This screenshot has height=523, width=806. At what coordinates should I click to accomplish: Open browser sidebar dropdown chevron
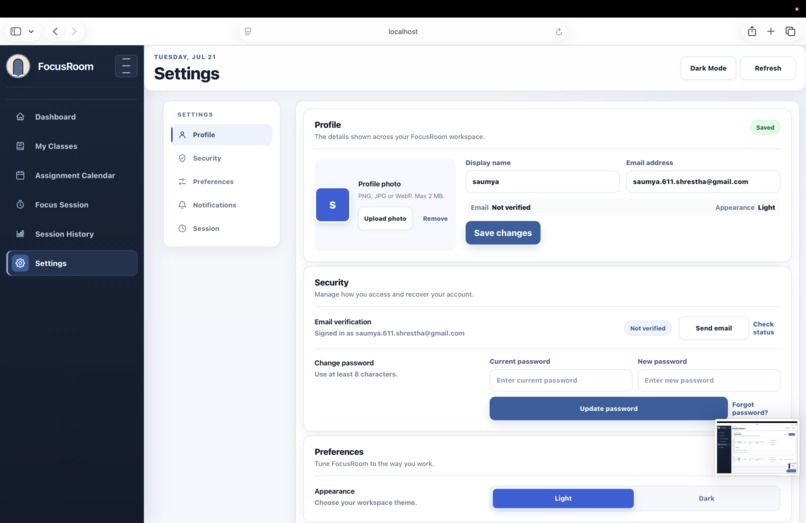pos(31,31)
